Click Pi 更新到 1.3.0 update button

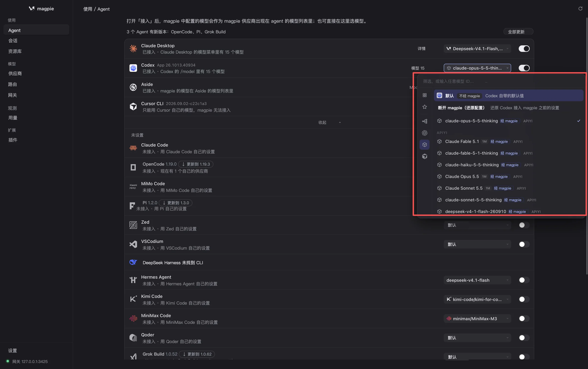(x=175, y=203)
